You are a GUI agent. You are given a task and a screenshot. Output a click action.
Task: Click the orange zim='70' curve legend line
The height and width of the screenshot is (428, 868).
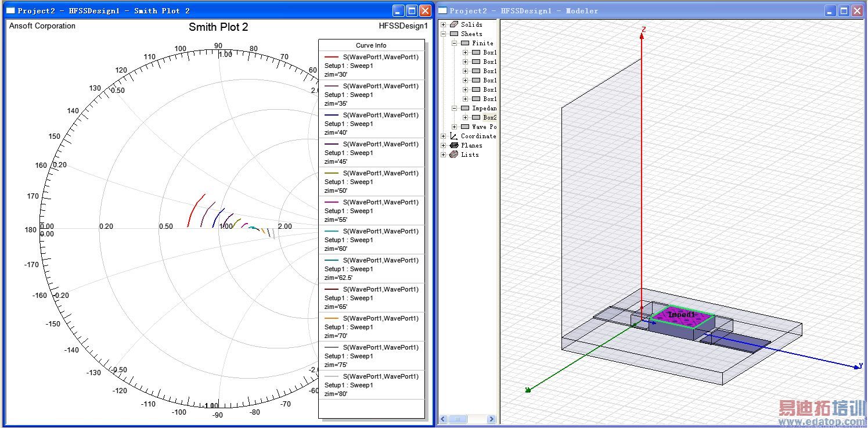331,318
